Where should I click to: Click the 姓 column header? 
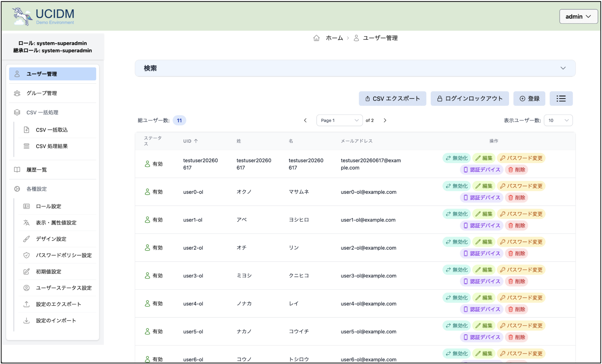(x=238, y=141)
